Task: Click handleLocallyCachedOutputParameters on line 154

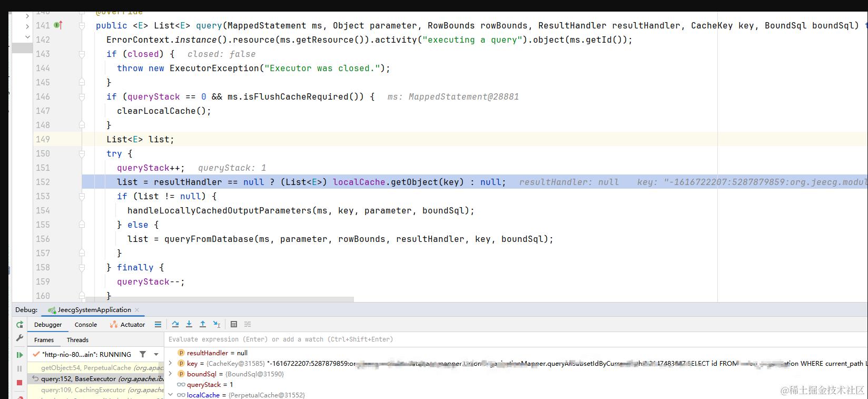Action: (220, 210)
